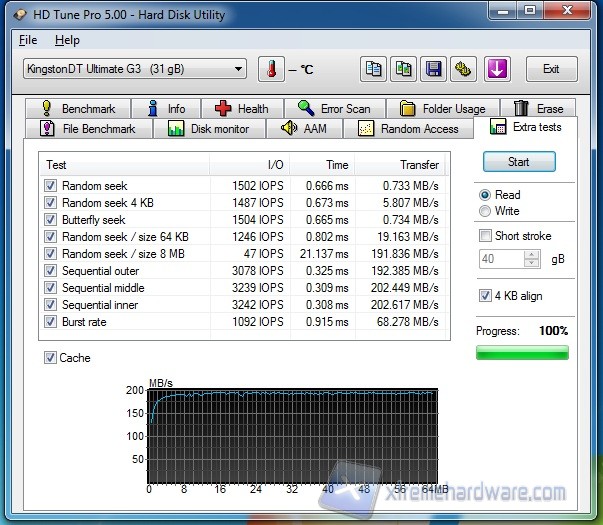Click the Exit button
This screenshot has width=603, height=525.
coord(551,69)
